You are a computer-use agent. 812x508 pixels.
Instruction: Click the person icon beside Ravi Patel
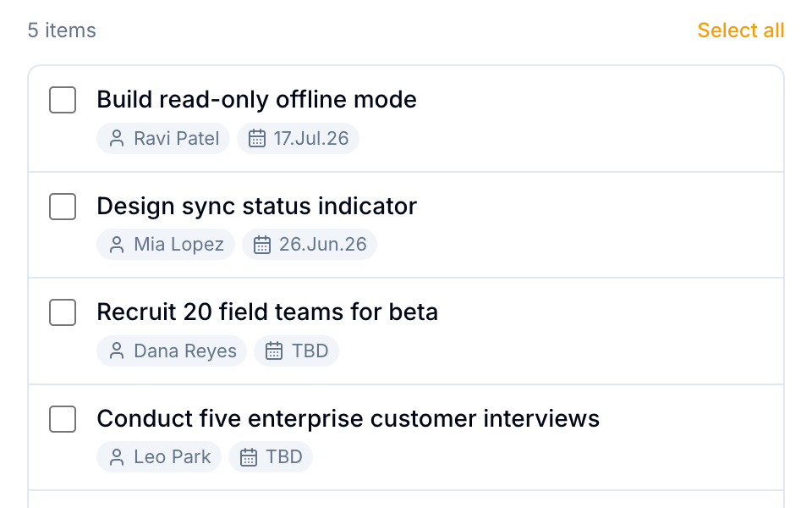117,138
